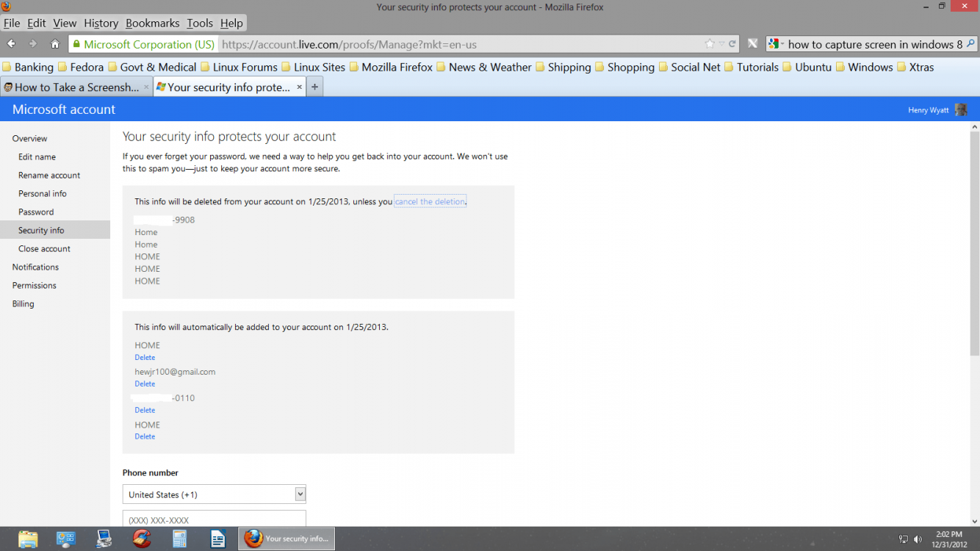The width and height of the screenshot is (980, 551).
Task: Launch CCleaner from the taskbar
Action: [142, 539]
